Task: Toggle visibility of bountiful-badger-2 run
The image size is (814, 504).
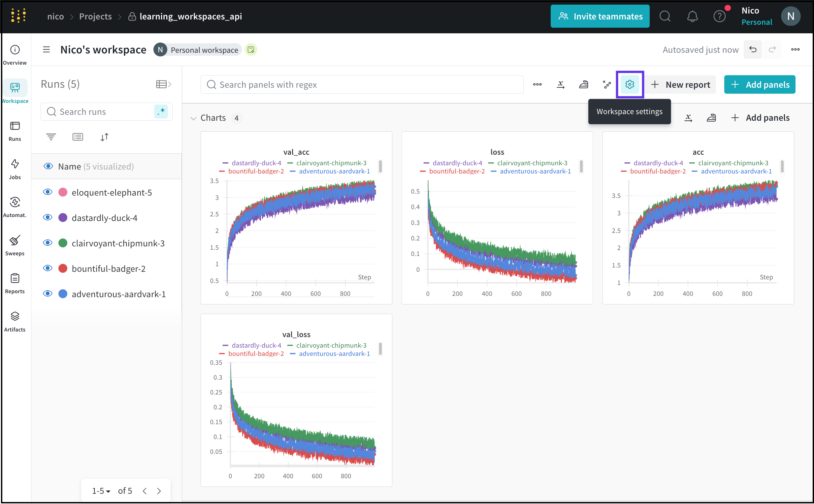Action: 48,268
